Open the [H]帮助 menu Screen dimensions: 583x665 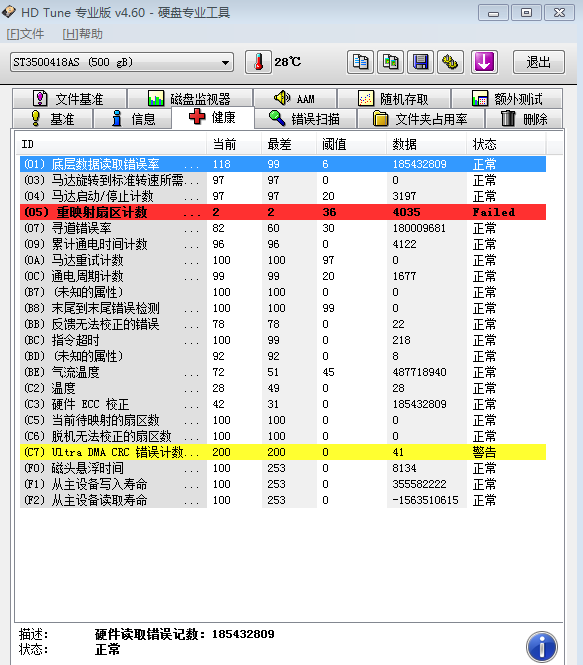click(83, 34)
